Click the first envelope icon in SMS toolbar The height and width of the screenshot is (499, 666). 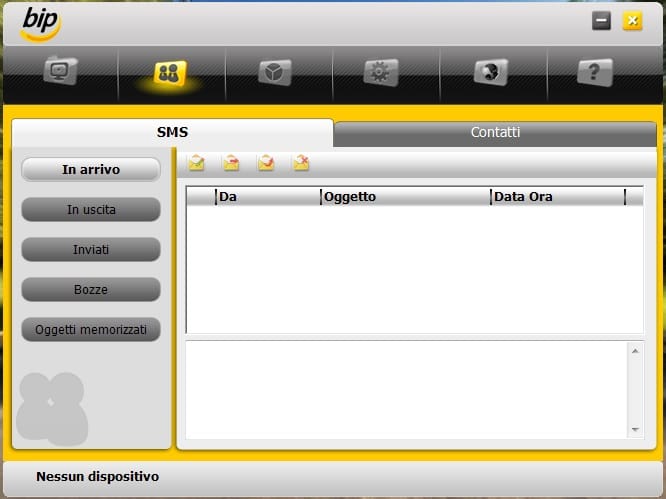tap(197, 163)
